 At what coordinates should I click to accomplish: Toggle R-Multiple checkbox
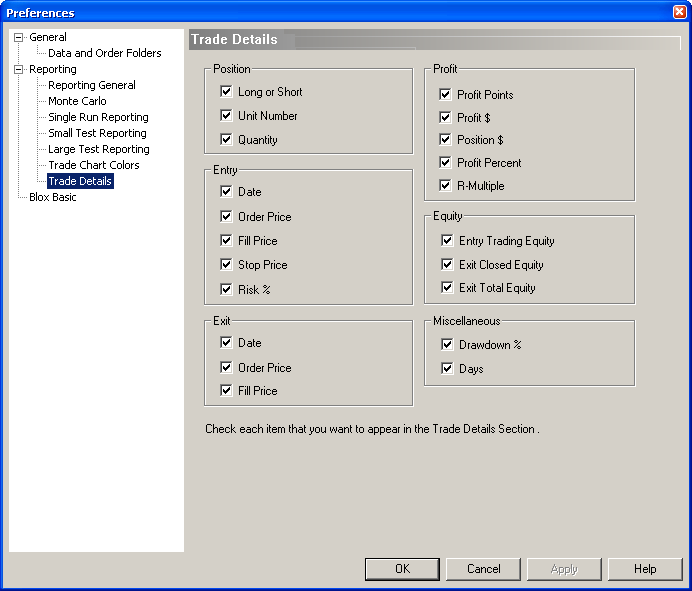tap(445, 185)
